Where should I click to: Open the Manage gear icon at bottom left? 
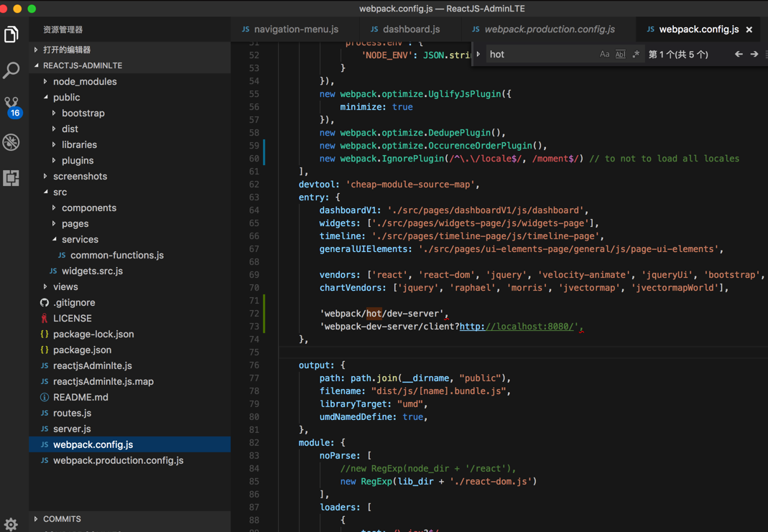pos(11,523)
